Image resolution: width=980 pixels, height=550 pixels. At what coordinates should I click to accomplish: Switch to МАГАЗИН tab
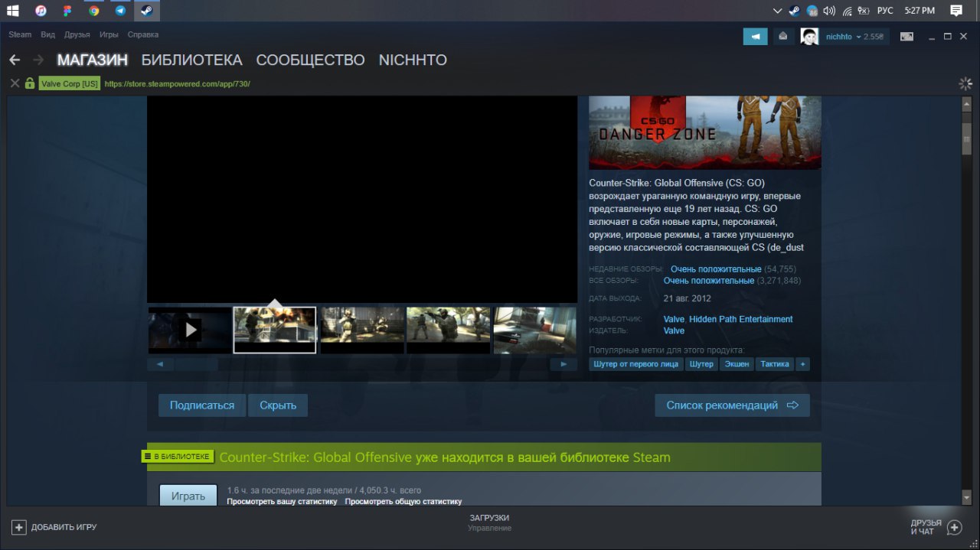(x=93, y=60)
